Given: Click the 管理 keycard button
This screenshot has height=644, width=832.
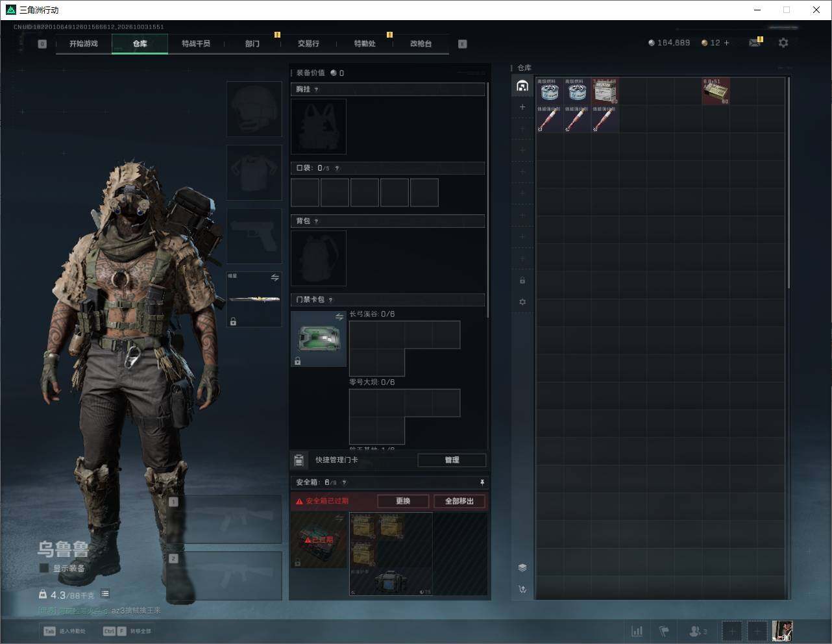Looking at the screenshot, I should 452,460.
